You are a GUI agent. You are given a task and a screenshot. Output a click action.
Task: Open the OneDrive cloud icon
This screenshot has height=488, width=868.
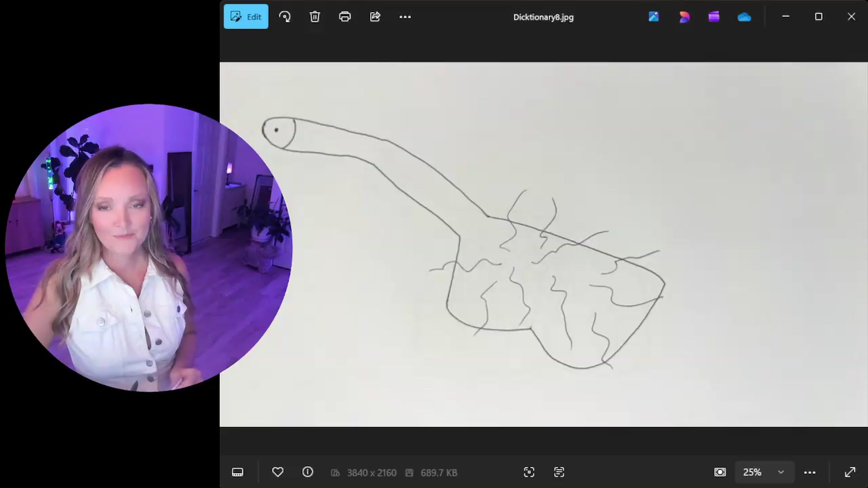click(744, 17)
